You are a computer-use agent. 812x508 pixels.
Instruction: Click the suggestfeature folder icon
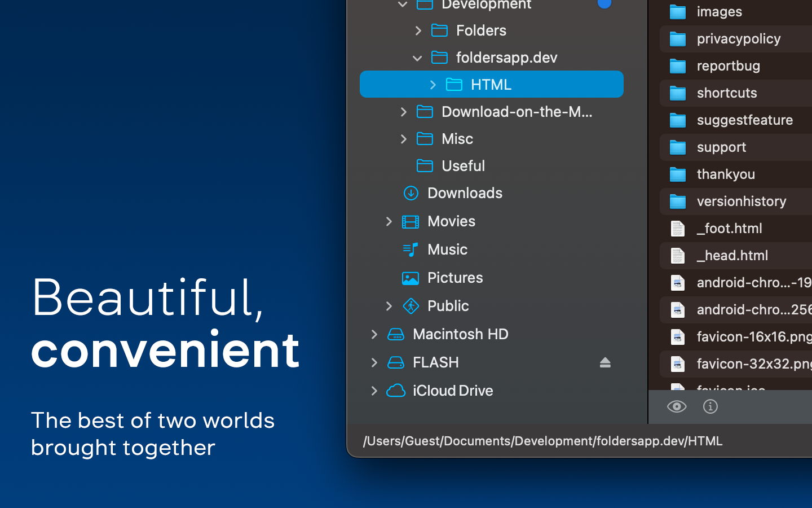pos(678,120)
